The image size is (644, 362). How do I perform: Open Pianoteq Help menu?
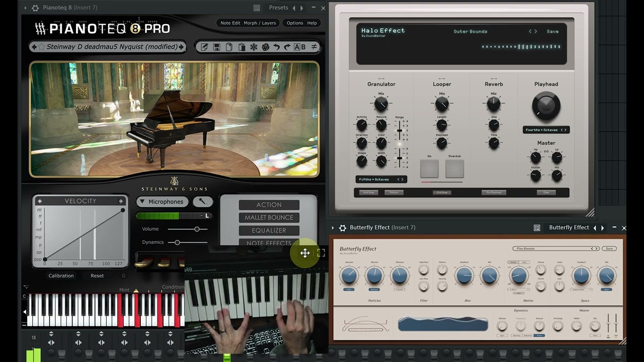(312, 23)
